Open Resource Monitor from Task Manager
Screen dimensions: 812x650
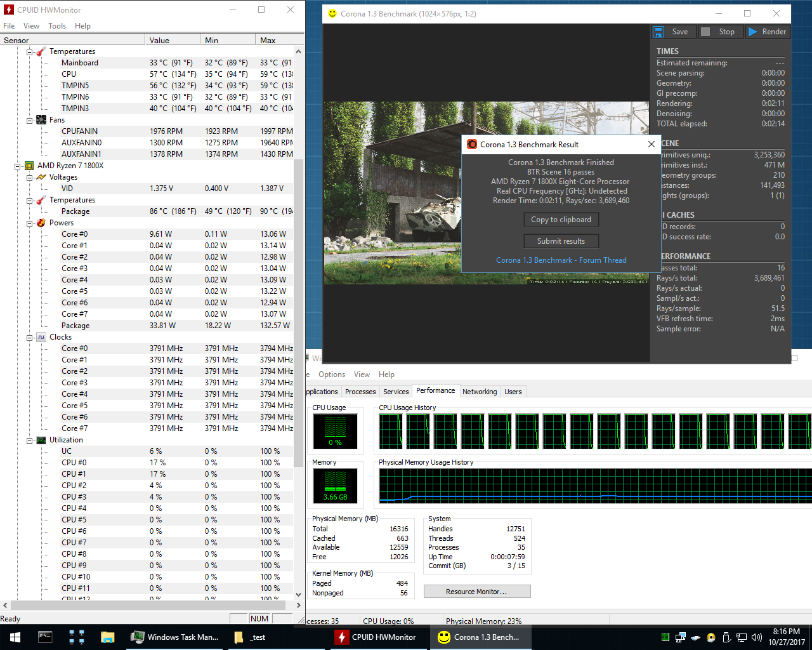(x=476, y=592)
